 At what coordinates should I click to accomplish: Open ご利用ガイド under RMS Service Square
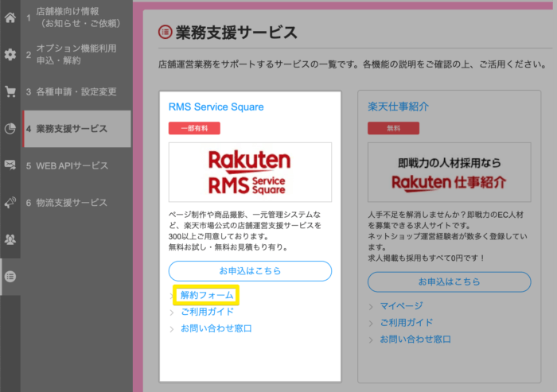[207, 312]
